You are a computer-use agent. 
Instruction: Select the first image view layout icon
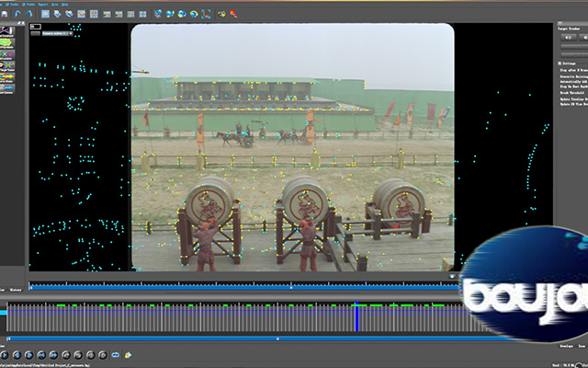pos(107,15)
